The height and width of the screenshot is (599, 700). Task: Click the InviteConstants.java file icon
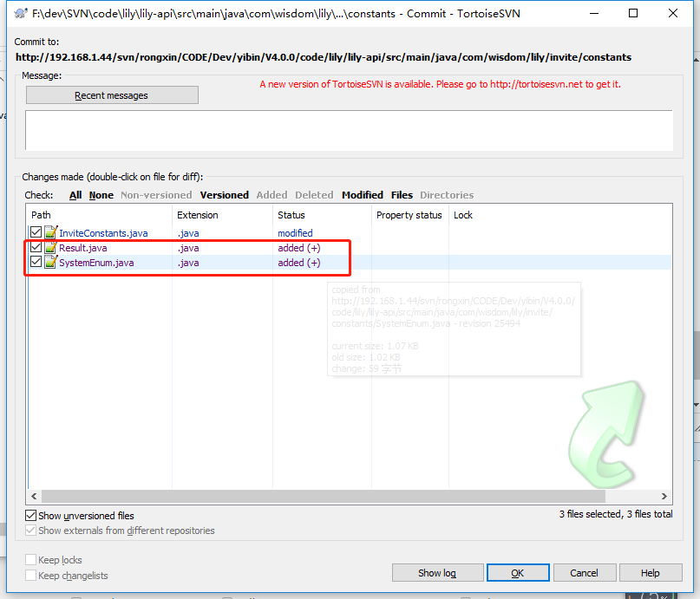click(x=51, y=232)
